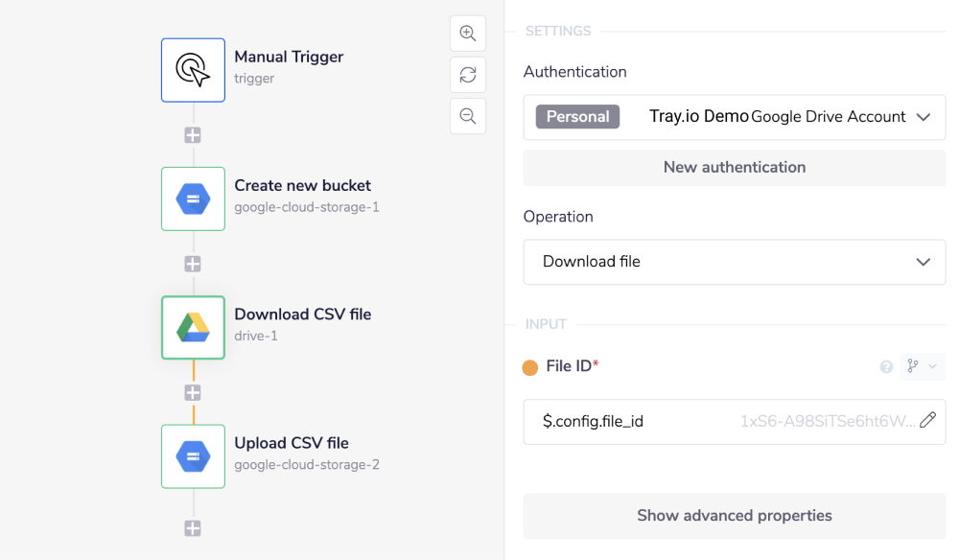Select the Google Drive Download CSV file icon
This screenshot has width=959, height=560.
pos(193,327)
